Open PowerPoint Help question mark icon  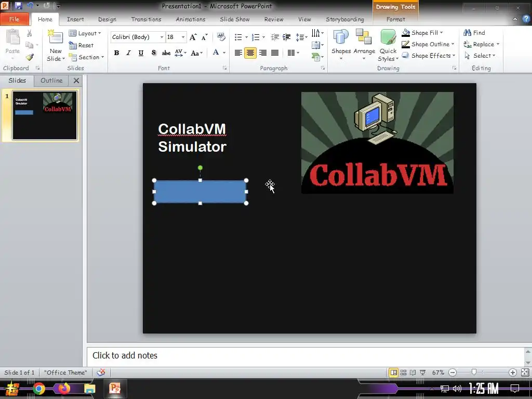526,19
